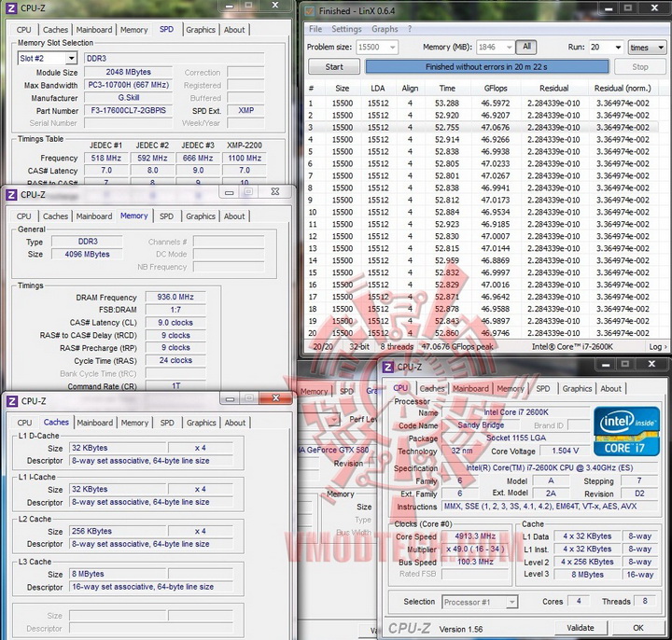Select the SPD tab in the Memory window
Screen dimensions: 672x640
pos(167,216)
